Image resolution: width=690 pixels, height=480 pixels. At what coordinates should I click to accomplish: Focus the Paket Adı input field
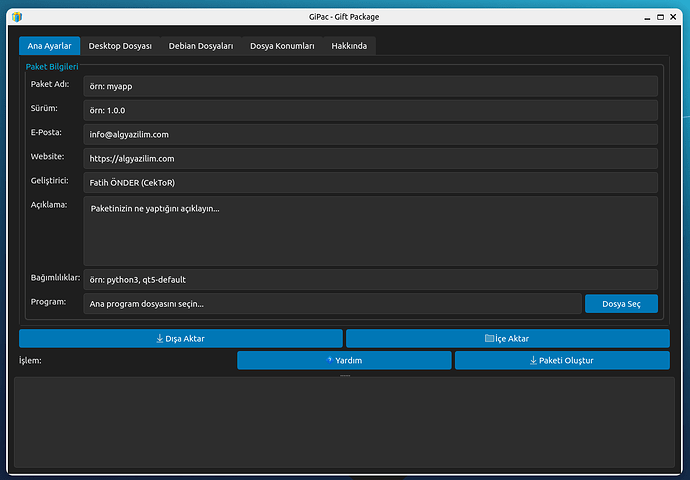(x=371, y=86)
